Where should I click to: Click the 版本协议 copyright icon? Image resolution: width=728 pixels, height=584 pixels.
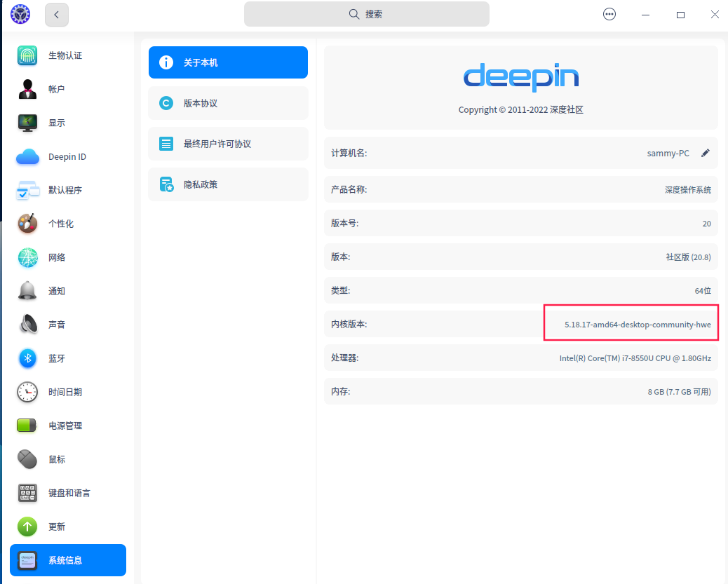(166, 103)
